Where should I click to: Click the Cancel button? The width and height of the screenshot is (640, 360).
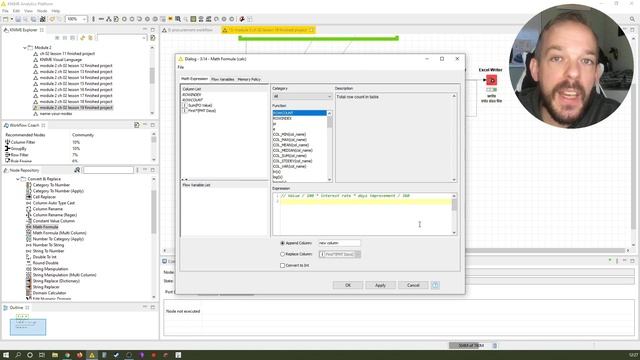pyautogui.click(x=413, y=285)
